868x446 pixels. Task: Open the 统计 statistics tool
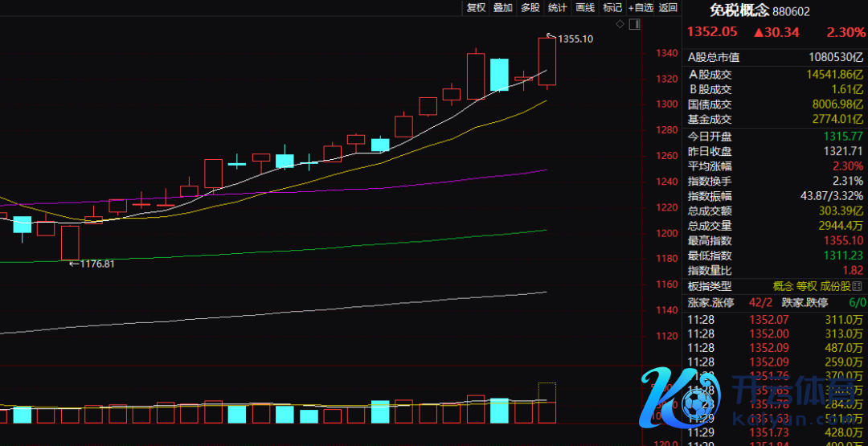pos(557,8)
